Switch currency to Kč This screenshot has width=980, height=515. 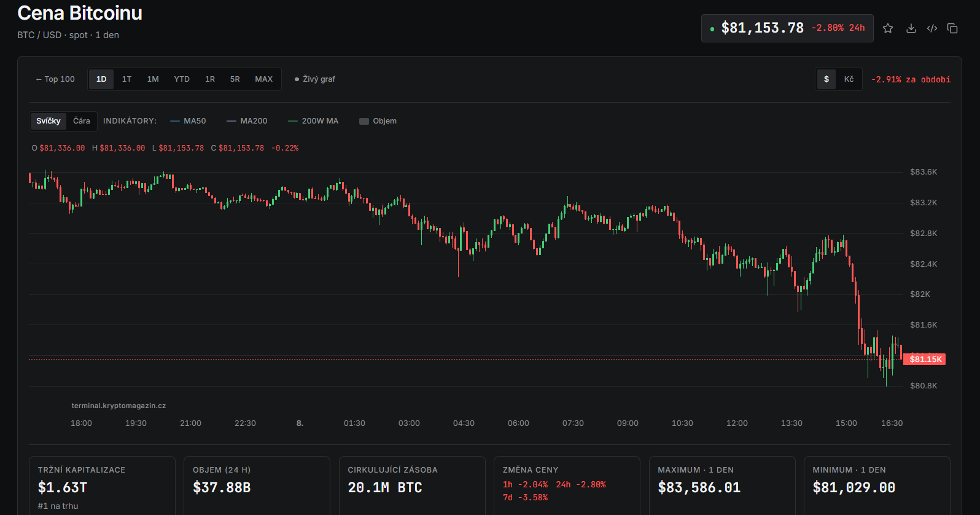pos(849,79)
